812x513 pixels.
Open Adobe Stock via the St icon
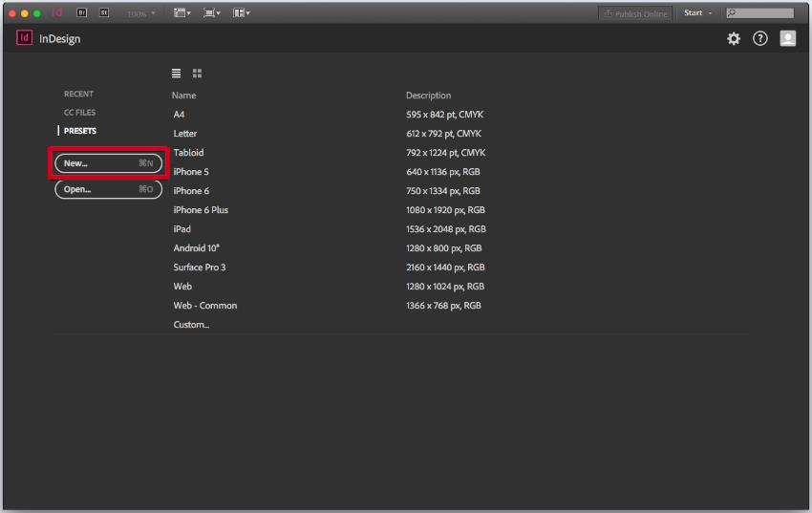click(104, 13)
